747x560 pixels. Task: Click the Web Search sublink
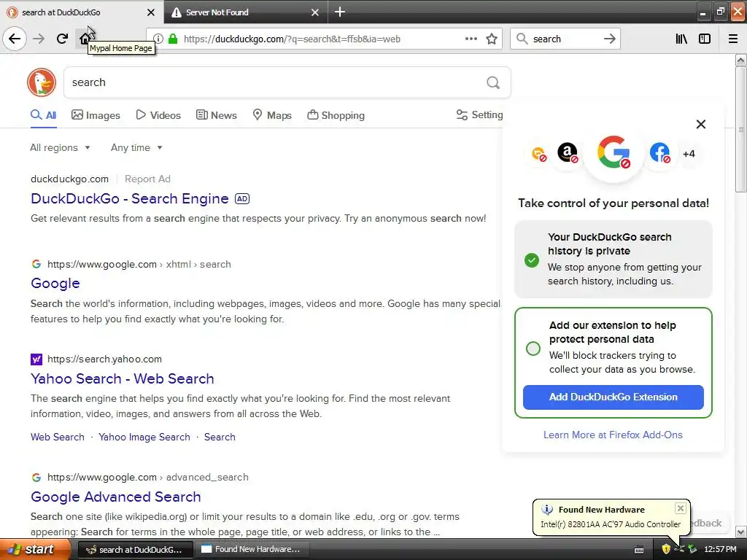(57, 437)
